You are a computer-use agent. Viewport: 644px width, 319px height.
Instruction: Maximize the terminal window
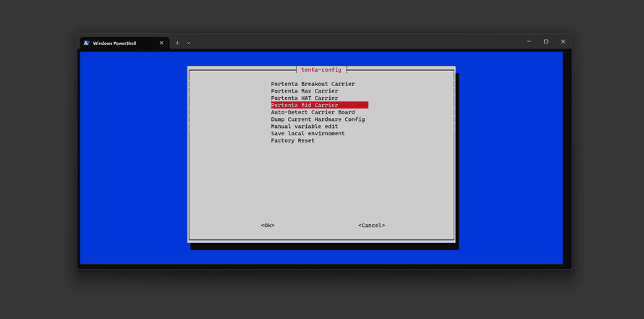tap(546, 42)
